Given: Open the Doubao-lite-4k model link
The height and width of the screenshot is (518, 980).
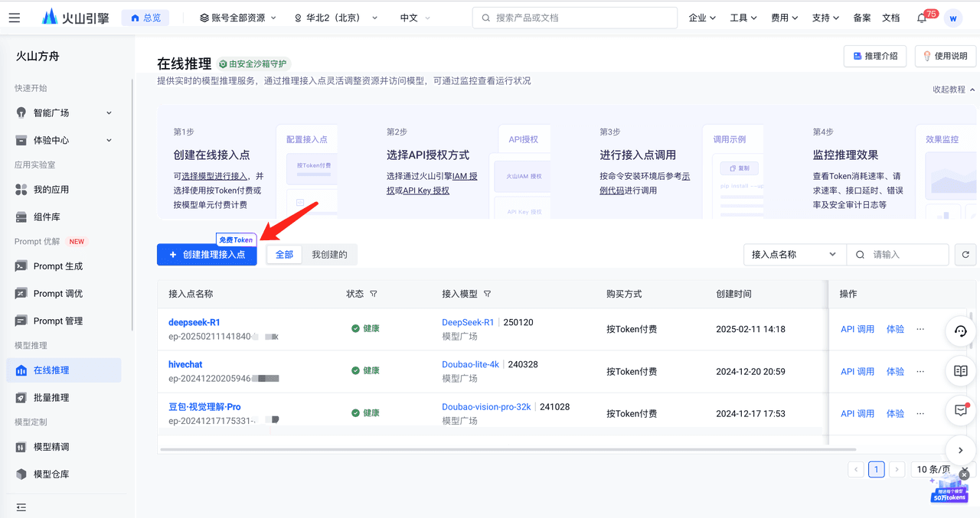Looking at the screenshot, I should pyautogui.click(x=470, y=364).
